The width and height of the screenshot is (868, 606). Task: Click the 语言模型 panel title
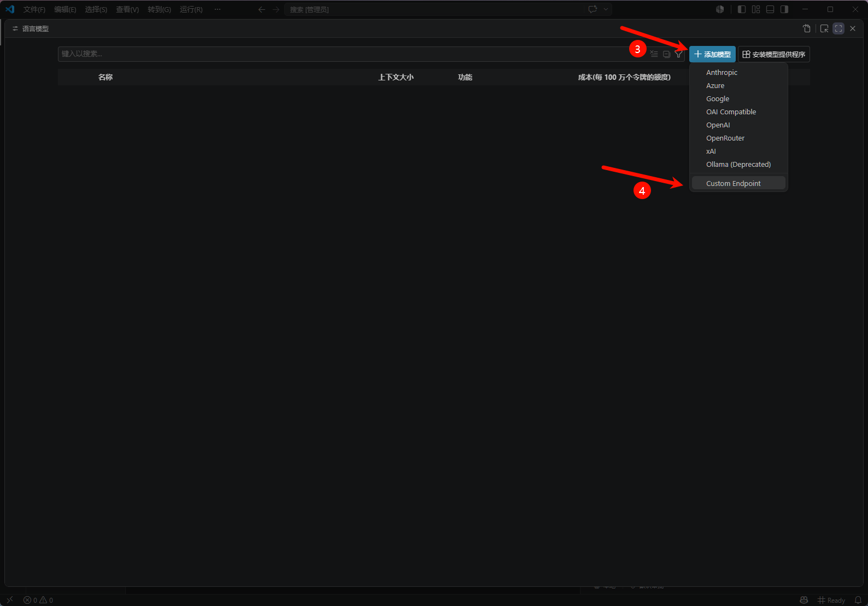[x=36, y=28]
